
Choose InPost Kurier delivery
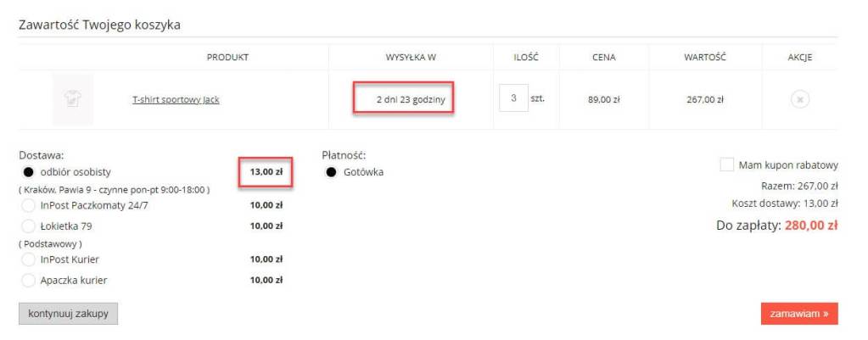click(x=28, y=259)
